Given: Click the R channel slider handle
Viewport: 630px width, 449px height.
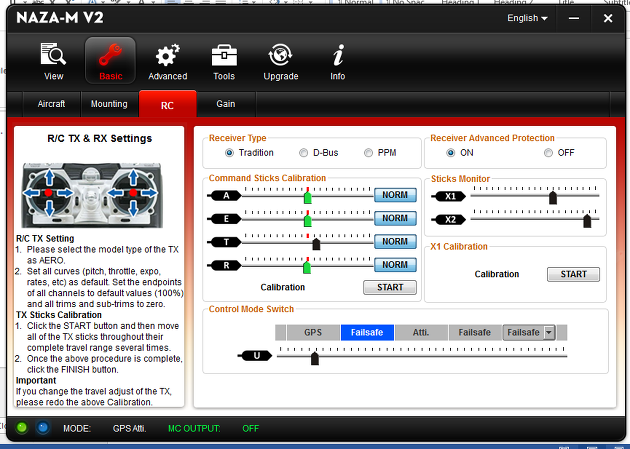Looking at the screenshot, I should pos(307,267).
